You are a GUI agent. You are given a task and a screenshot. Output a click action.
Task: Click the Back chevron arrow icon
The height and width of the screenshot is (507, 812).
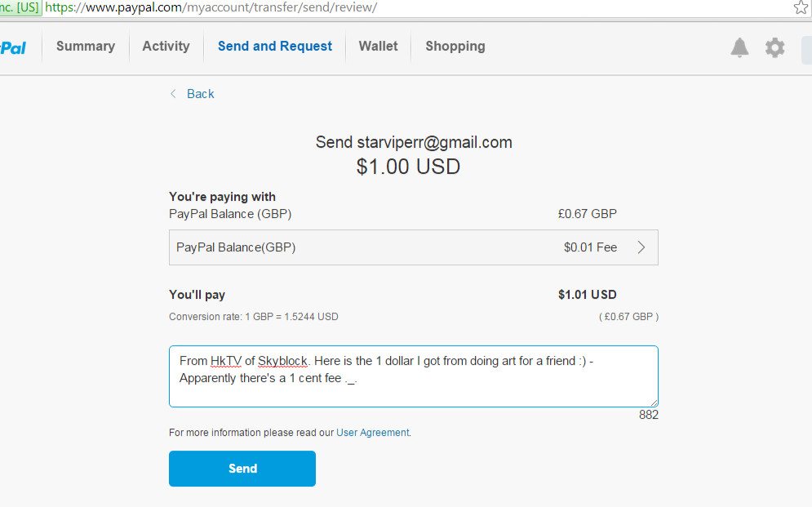173,94
